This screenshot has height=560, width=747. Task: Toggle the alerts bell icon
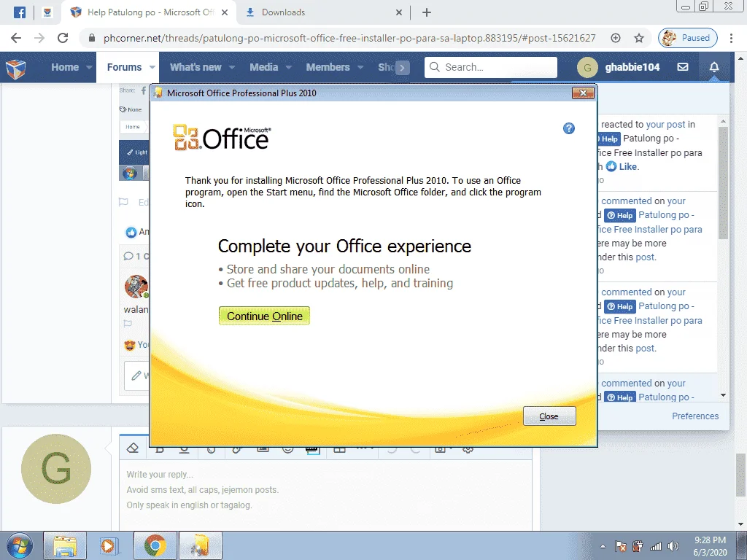(713, 67)
